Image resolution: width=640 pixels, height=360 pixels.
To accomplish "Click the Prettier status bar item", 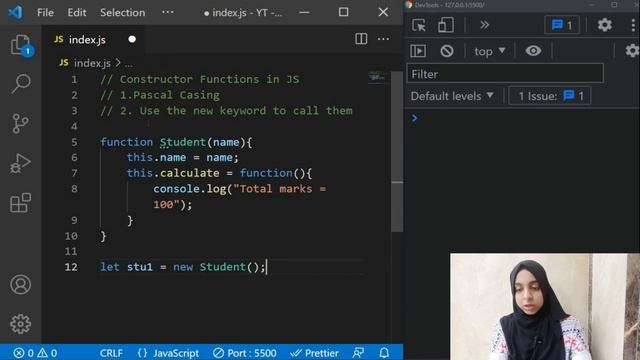I will point(314,353).
